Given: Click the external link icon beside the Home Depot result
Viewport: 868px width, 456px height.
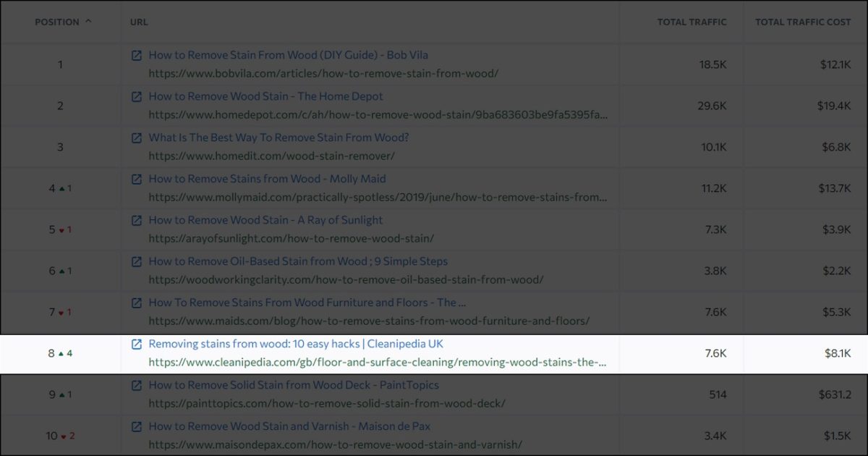Looking at the screenshot, I should (x=136, y=96).
